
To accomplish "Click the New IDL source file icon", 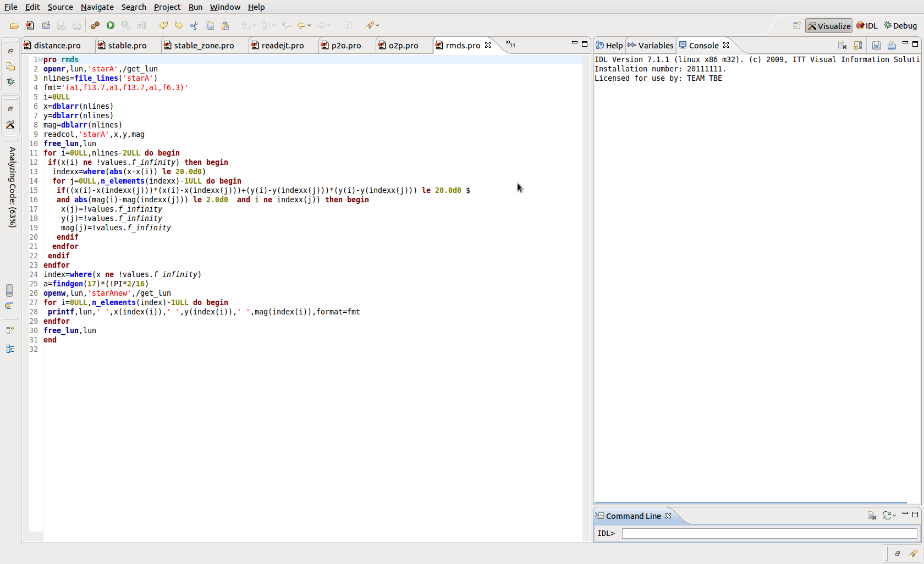I will (30, 25).
